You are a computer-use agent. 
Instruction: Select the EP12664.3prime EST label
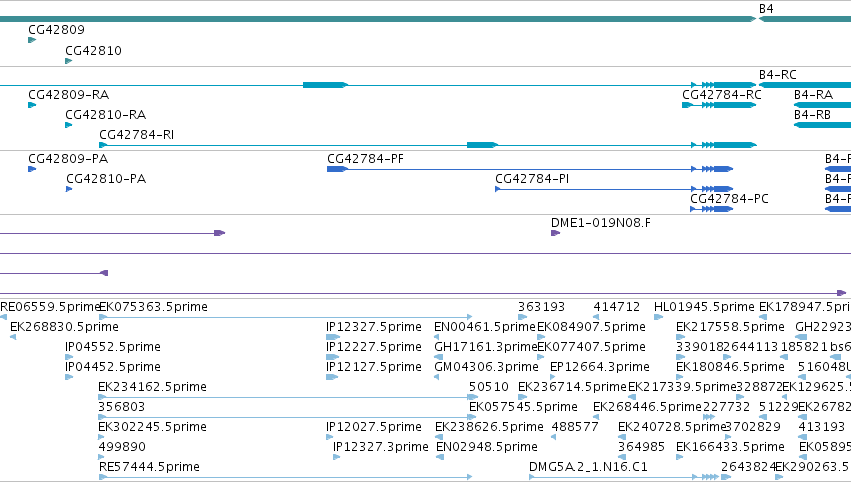(x=600, y=367)
